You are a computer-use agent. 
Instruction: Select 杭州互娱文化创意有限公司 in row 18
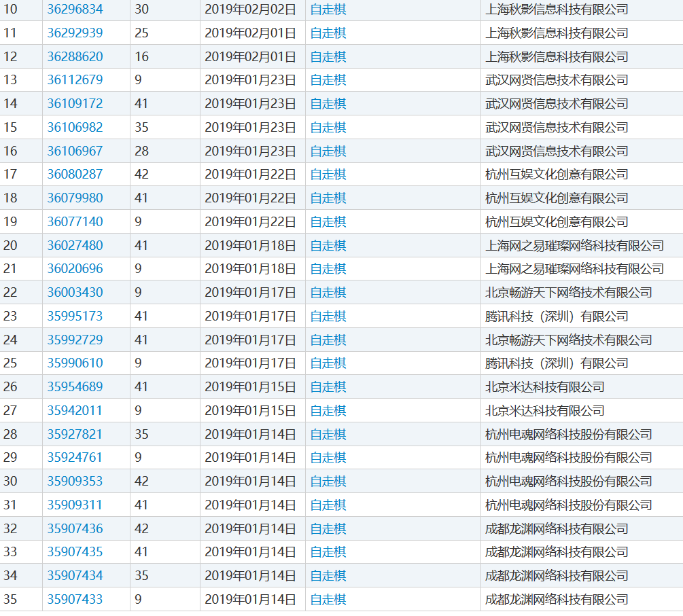(557, 198)
